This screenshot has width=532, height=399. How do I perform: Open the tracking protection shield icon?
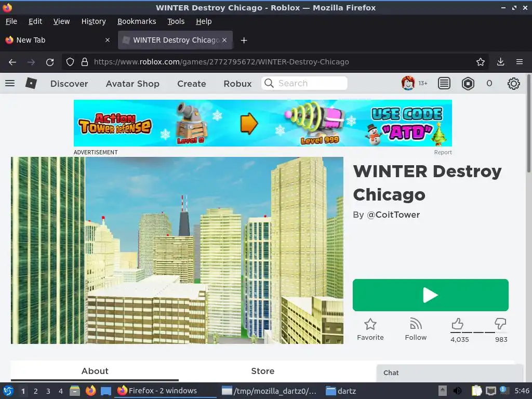(70, 62)
